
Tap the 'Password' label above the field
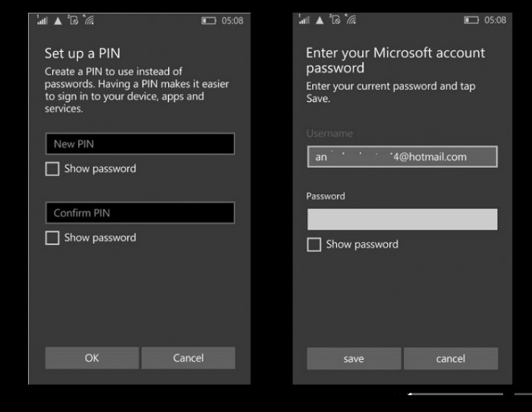point(325,196)
